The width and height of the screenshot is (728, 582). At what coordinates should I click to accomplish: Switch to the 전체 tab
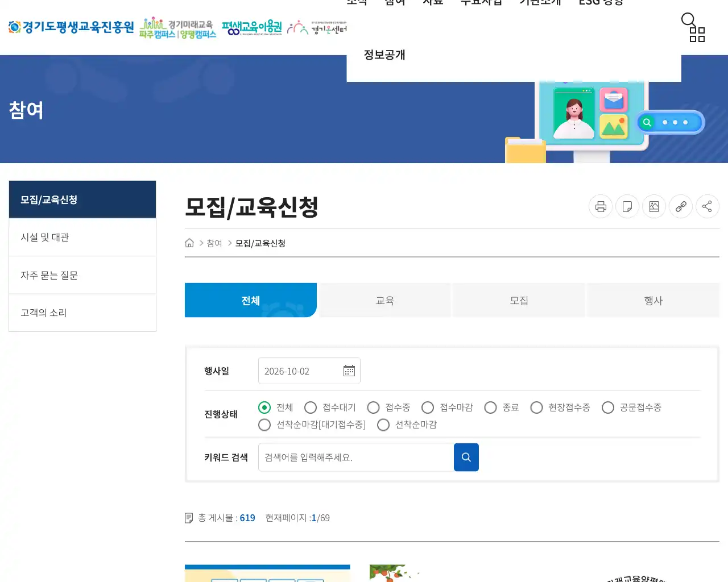pos(251,300)
